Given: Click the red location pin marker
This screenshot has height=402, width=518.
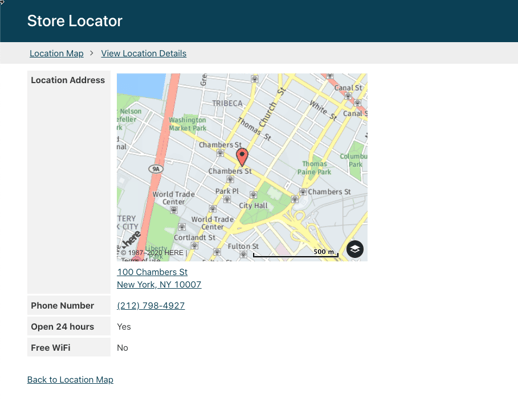Looking at the screenshot, I should (242, 157).
